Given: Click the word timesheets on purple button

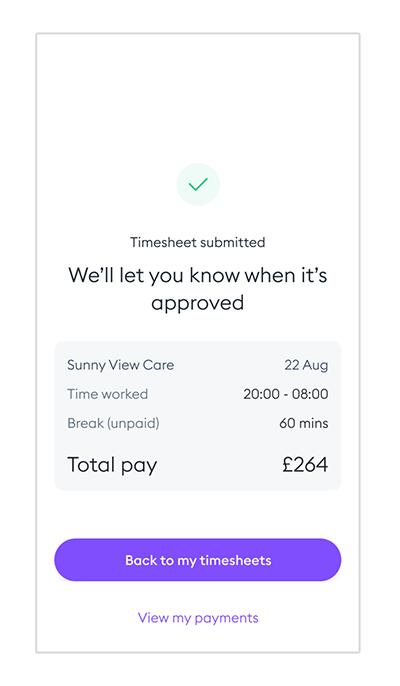Looking at the screenshot, I should 235,560.
